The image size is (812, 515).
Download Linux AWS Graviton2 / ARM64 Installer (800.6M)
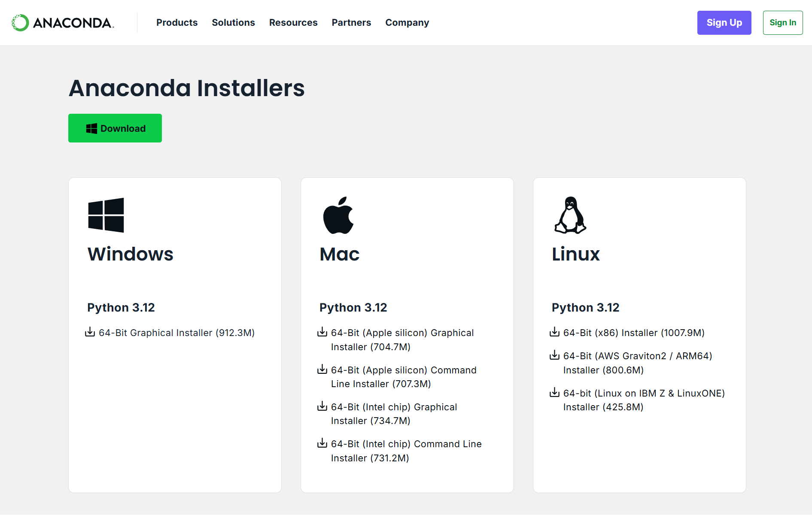click(x=638, y=363)
